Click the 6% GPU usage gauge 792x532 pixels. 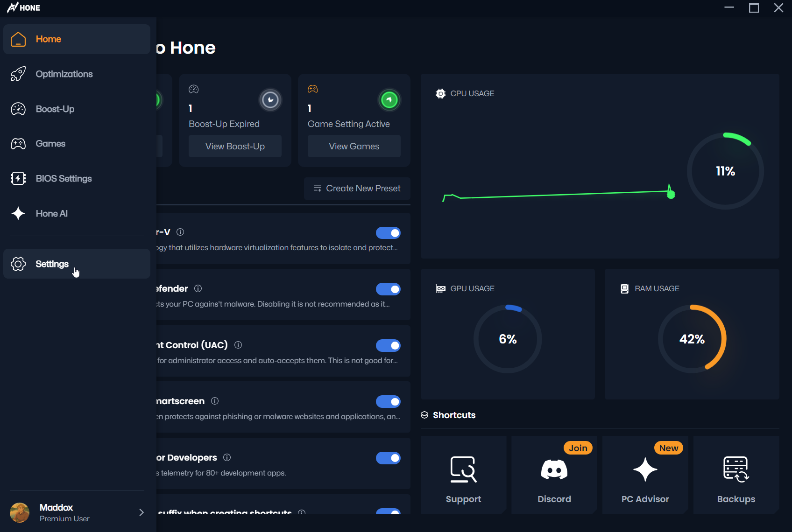[x=508, y=339]
